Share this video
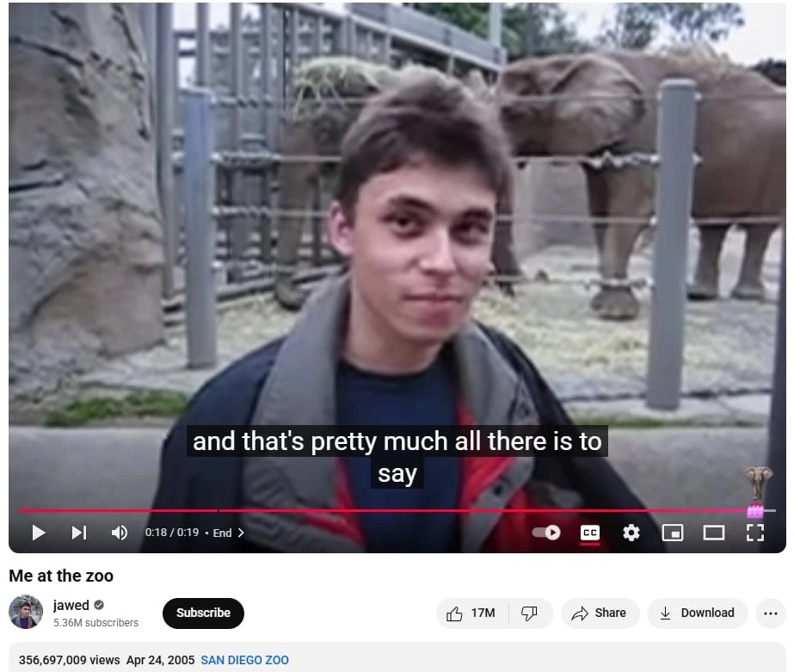Image resolution: width=794 pixels, height=672 pixels. (x=600, y=613)
